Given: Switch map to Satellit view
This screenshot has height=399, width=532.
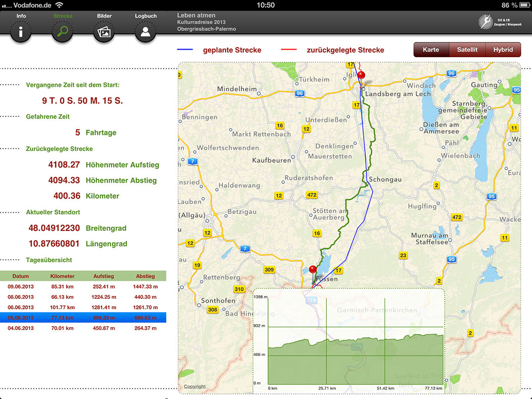Looking at the screenshot, I should (x=467, y=50).
